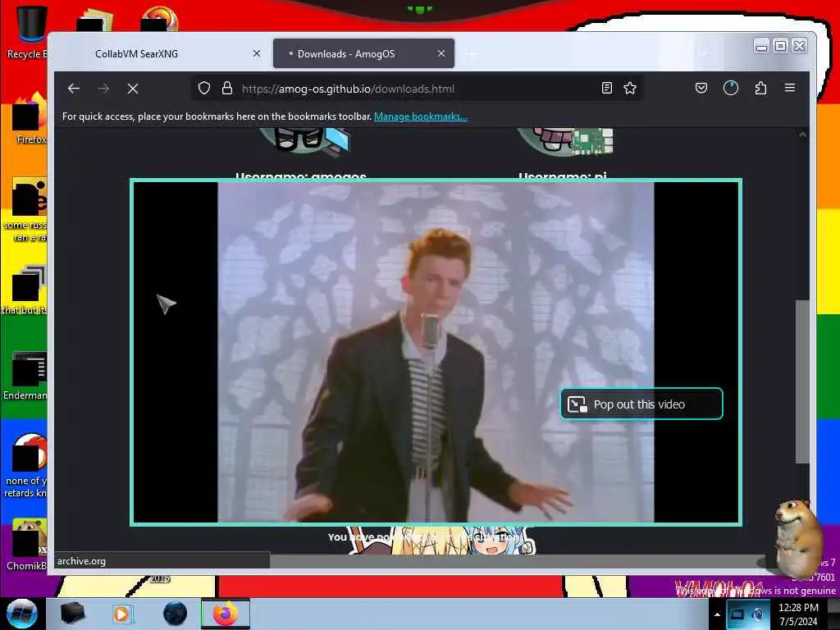Toggle reader view icon
The image size is (840, 630).
click(607, 88)
